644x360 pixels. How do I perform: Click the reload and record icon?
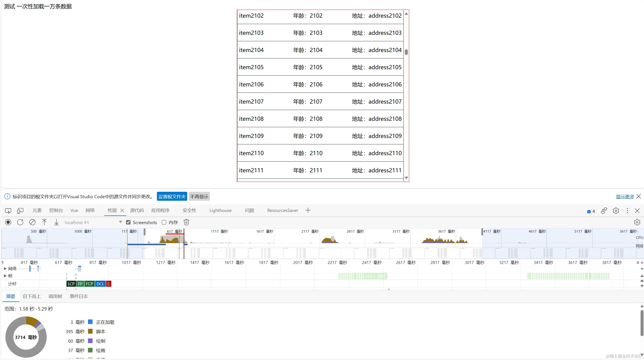coord(20,222)
